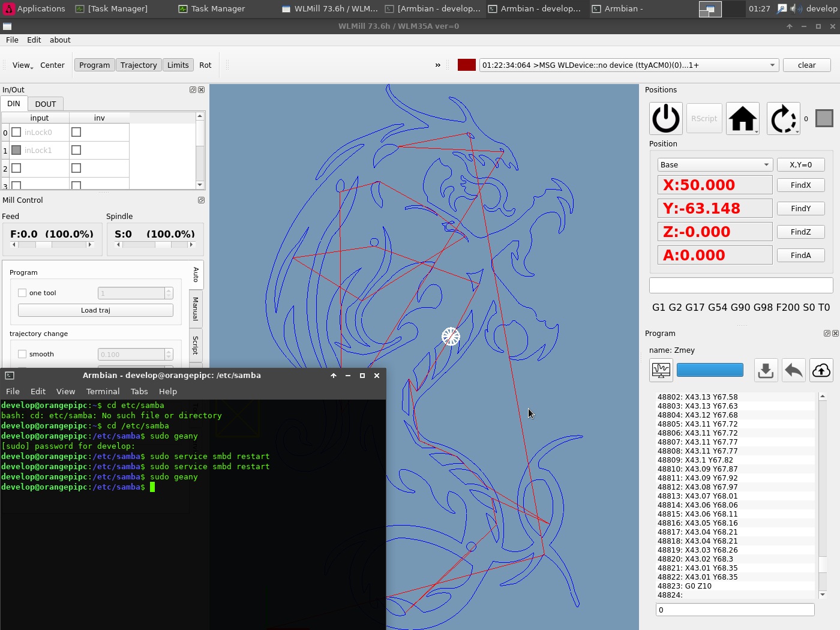
Task: Enable the 'one tool' checkbox
Action: click(x=22, y=293)
